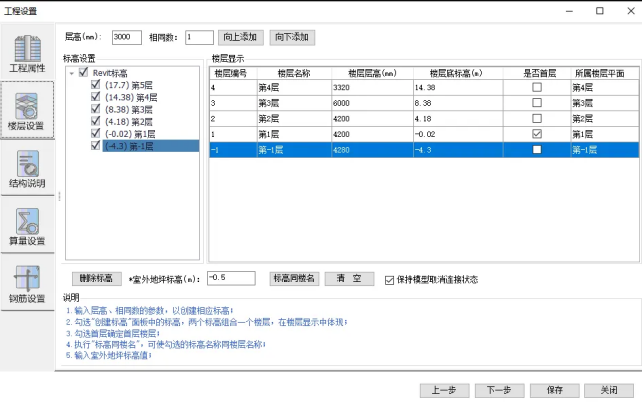Click the 向下添加 button
Viewport: 642px width, 404px height.
(x=291, y=37)
